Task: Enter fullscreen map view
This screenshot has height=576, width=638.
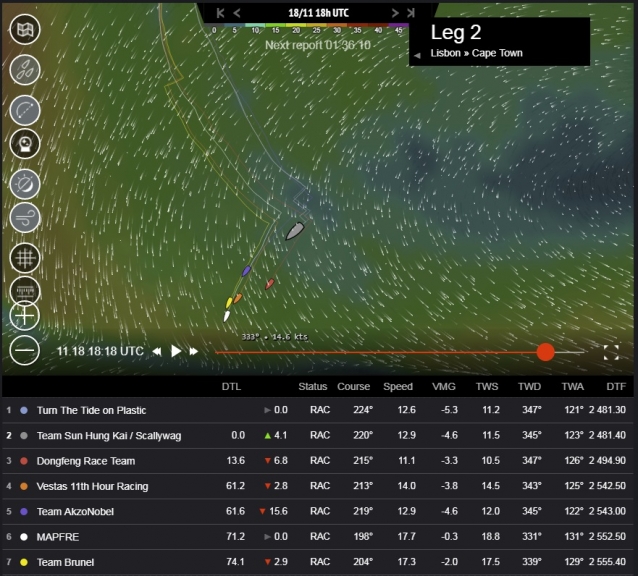Action: coord(611,352)
